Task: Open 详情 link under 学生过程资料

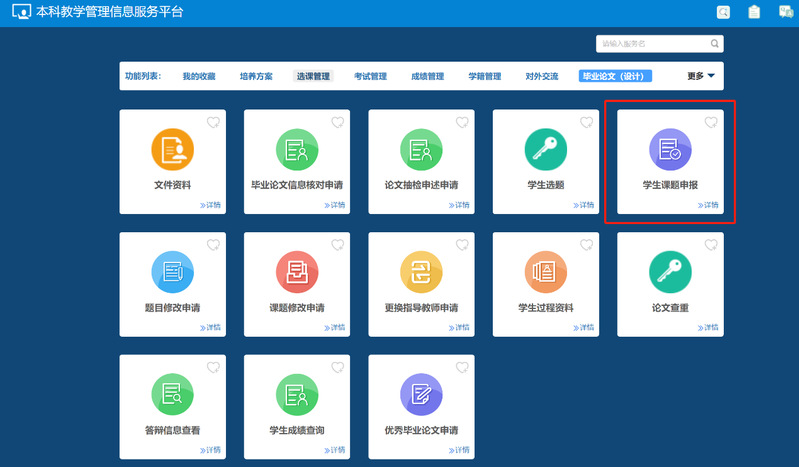Action: tap(583, 327)
